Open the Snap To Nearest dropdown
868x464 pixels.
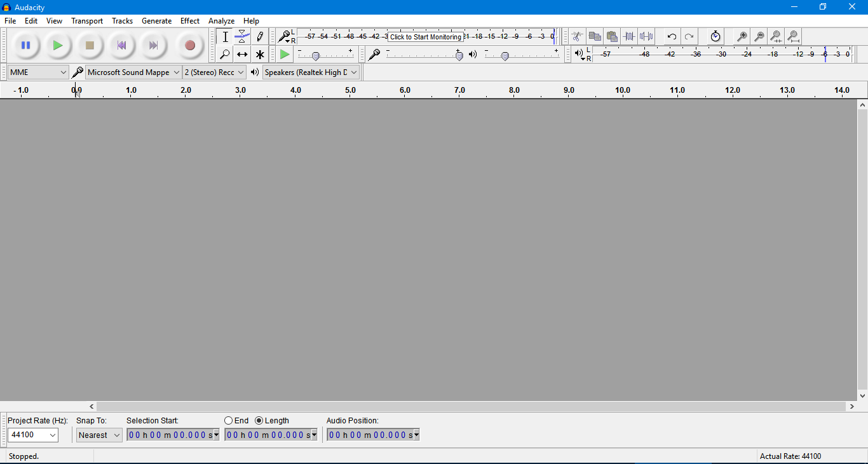[99, 435]
